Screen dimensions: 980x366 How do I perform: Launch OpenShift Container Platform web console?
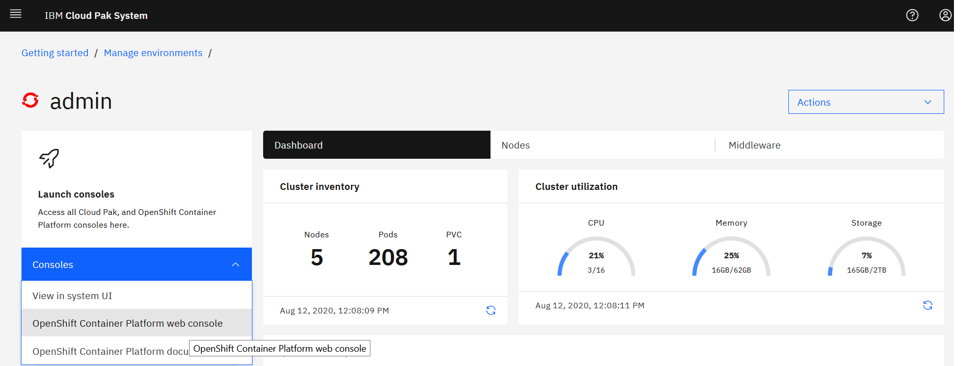pyautogui.click(x=127, y=324)
